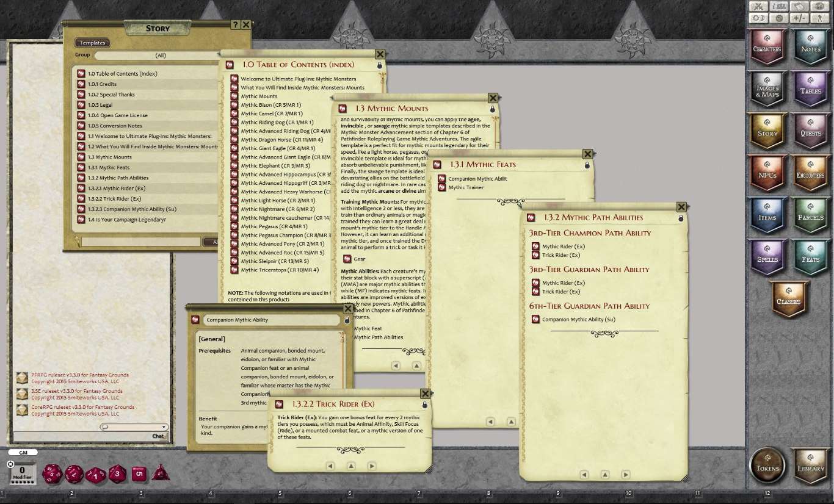Go to next page in Trick Rider window
Screen dimensions: 834x504
point(372,466)
